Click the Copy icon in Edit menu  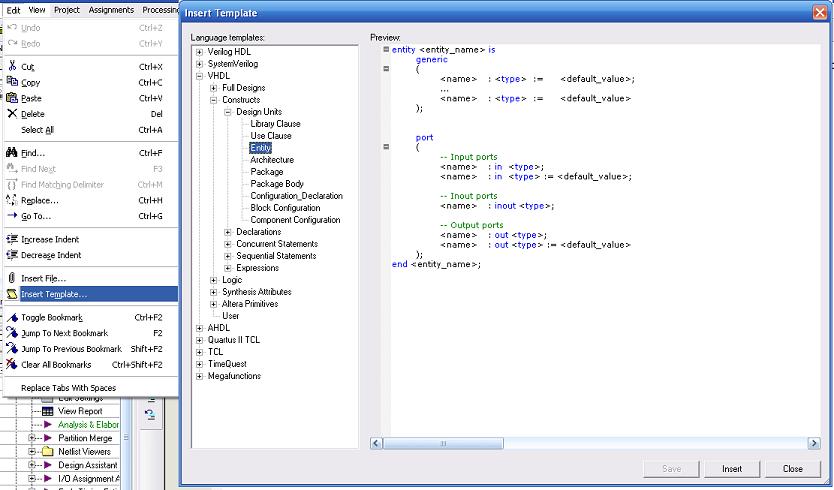click(x=12, y=82)
